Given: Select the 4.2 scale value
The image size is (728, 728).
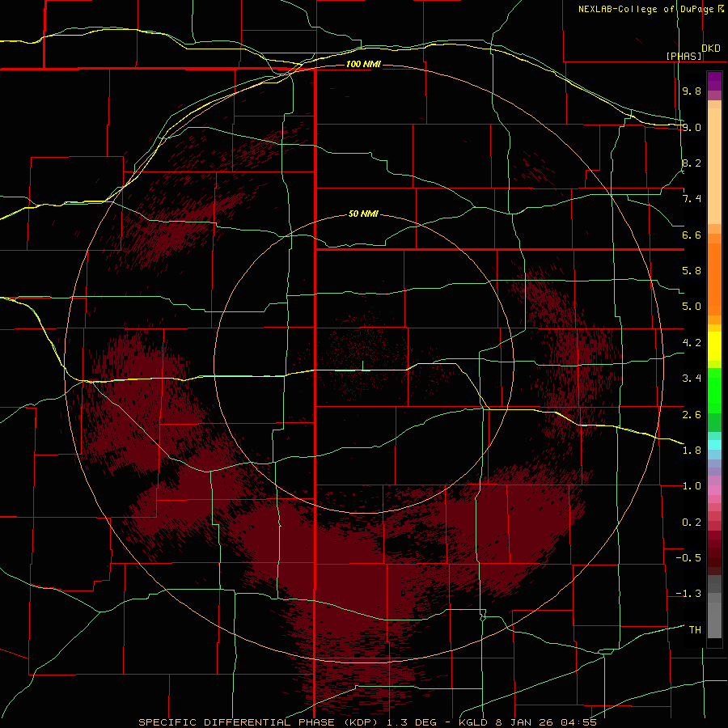Looking at the screenshot, I should [x=692, y=343].
